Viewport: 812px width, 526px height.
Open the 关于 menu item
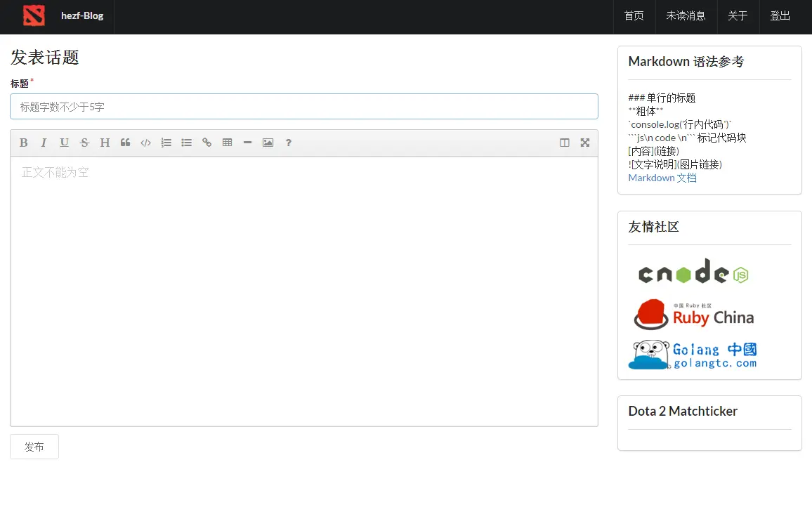pyautogui.click(x=738, y=16)
